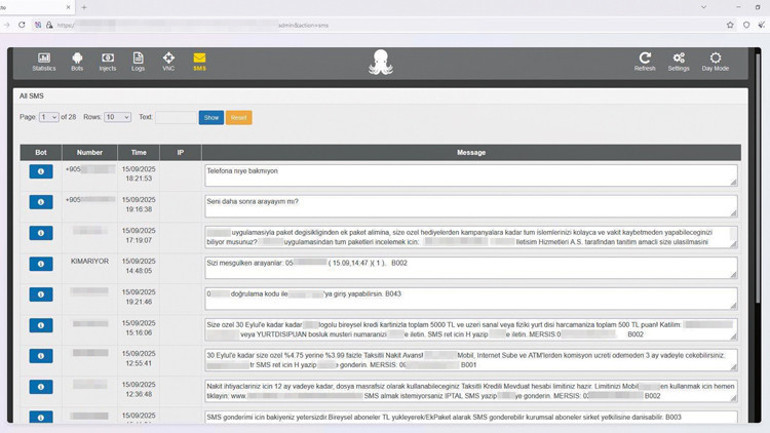Click the SMS envelope icon
This screenshot has width=770, height=433.
199,59
